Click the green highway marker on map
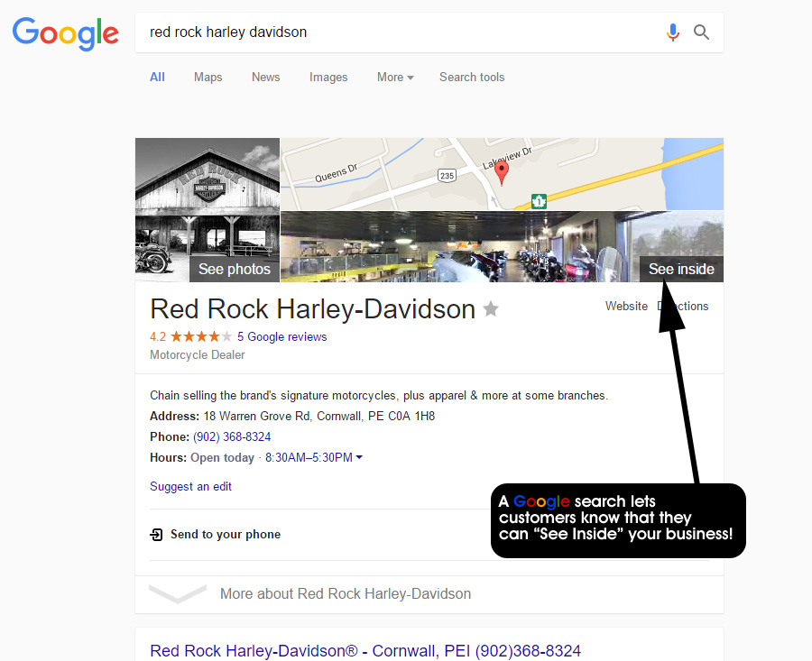Viewport: 812px width, 661px height. tap(540, 201)
